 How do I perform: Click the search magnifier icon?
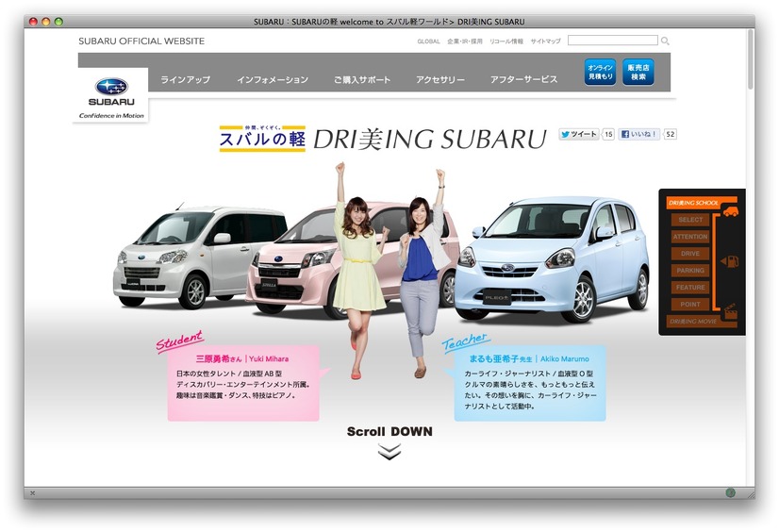[665, 41]
